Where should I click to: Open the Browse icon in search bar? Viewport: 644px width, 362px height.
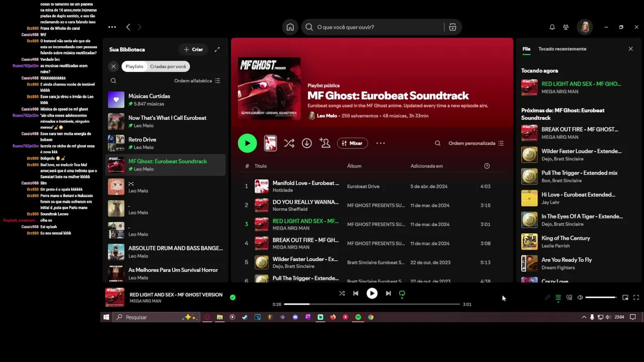(452, 27)
